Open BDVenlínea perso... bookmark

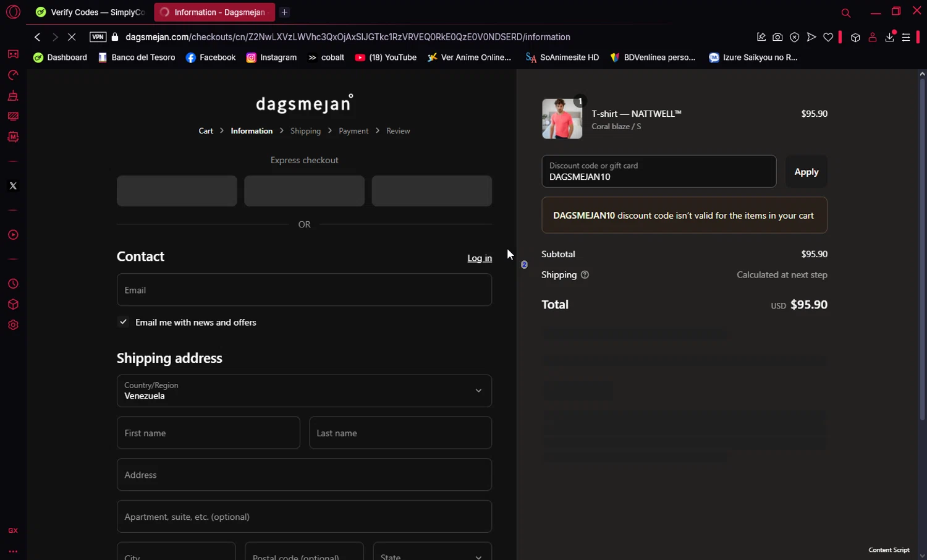(x=652, y=57)
